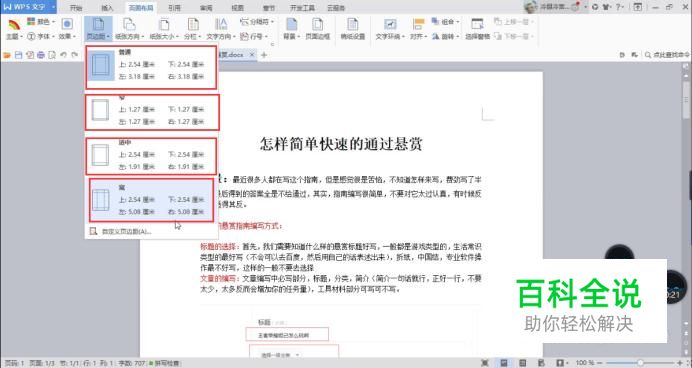Viewport: 692px width, 368px height.
Task: Click the open folder quick-access icon
Action: [7, 55]
